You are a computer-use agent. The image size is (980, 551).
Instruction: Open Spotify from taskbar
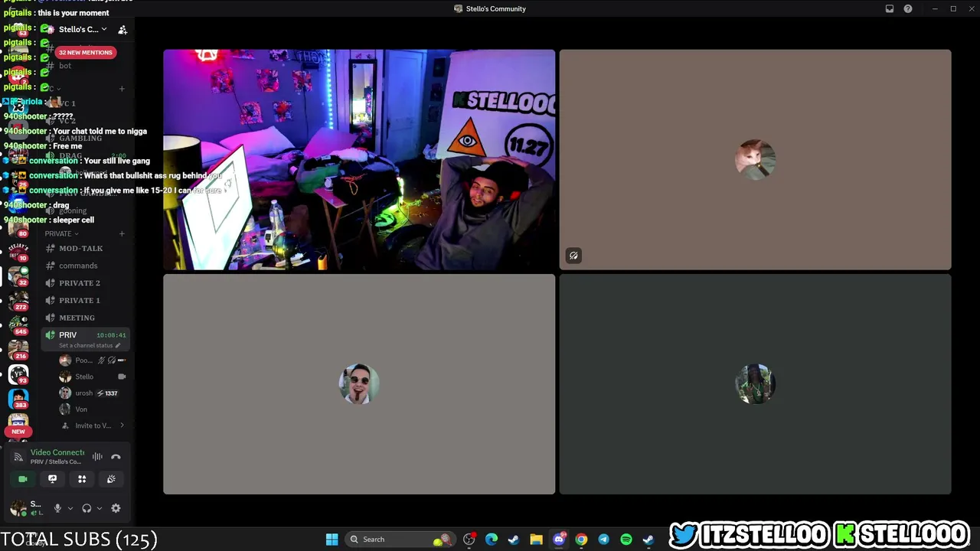click(x=626, y=540)
